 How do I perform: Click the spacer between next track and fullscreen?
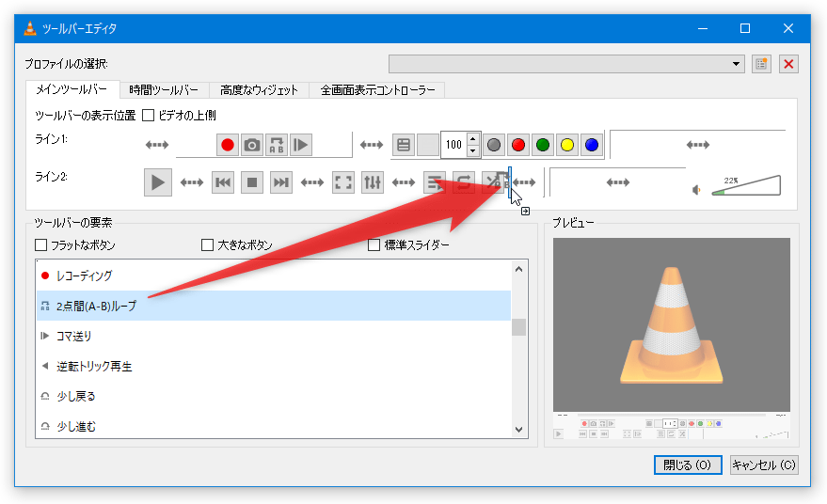pos(312,182)
